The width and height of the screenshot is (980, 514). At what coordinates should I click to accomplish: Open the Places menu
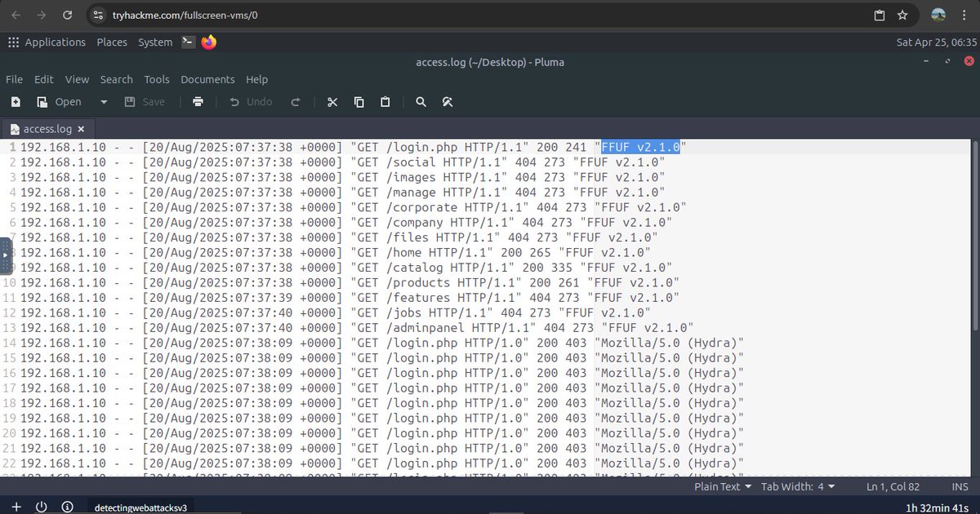[x=112, y=42]
